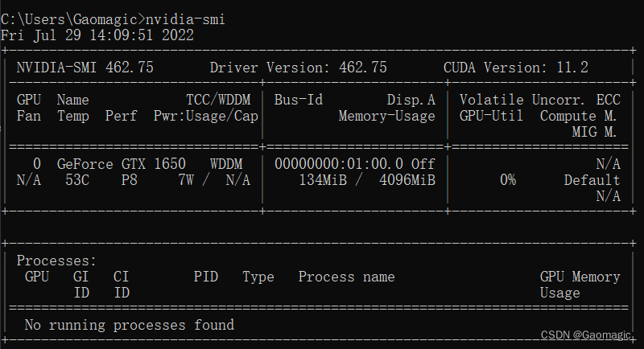This screenshot has height=349, width=644.
Task: Click the 'GPU Memory' column header
Action: 580,277
